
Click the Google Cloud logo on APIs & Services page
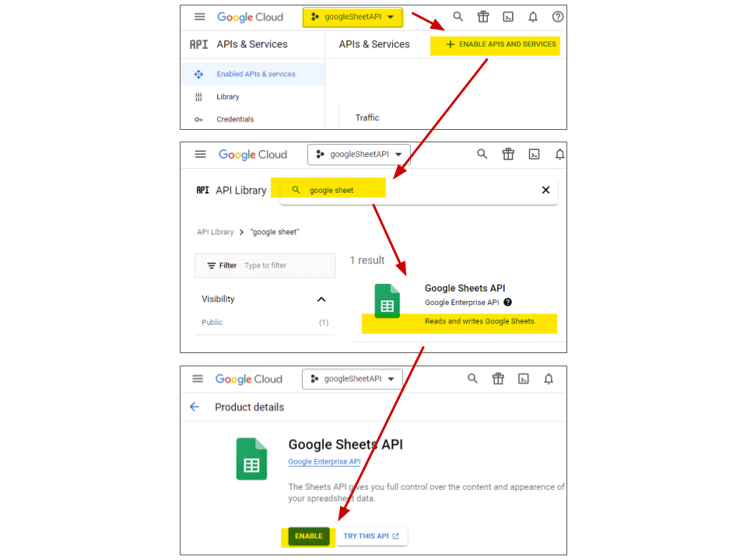coord(250,17)
